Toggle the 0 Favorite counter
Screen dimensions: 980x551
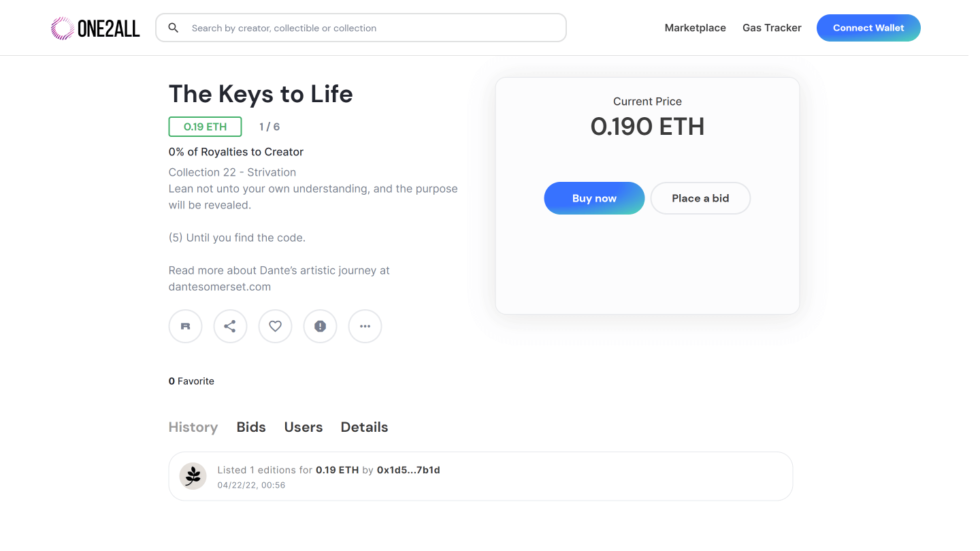pos(191,381)
